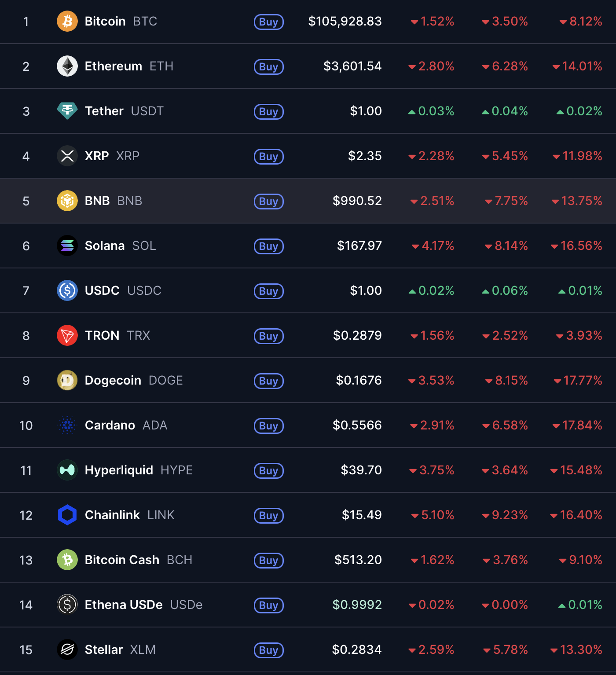
Task: Click the Cardano ADA logo icon
Action: tap(67, 425)
